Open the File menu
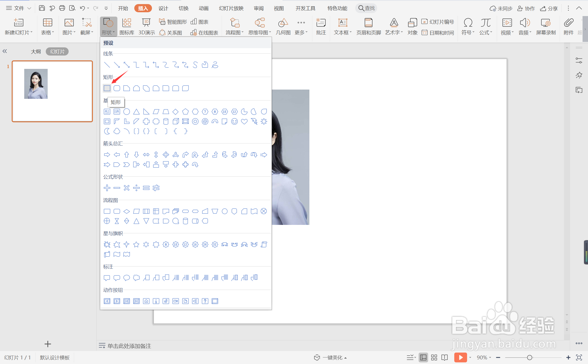588x364 pixels. coord(19,8)
